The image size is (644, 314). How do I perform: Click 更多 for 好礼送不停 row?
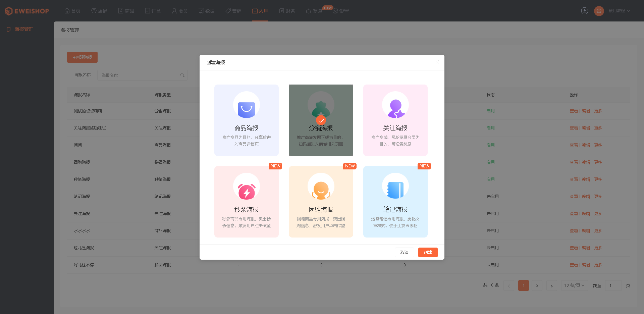598,265
